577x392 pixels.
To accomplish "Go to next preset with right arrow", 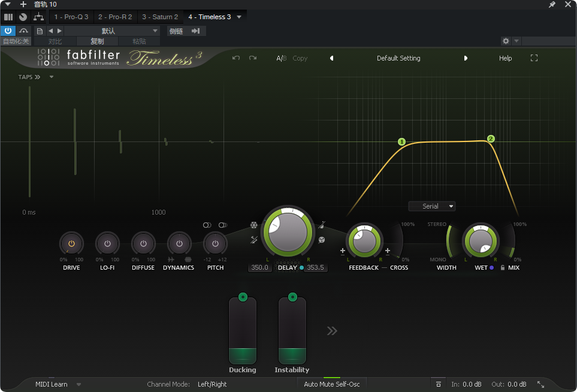I will [x=466, y=58].
